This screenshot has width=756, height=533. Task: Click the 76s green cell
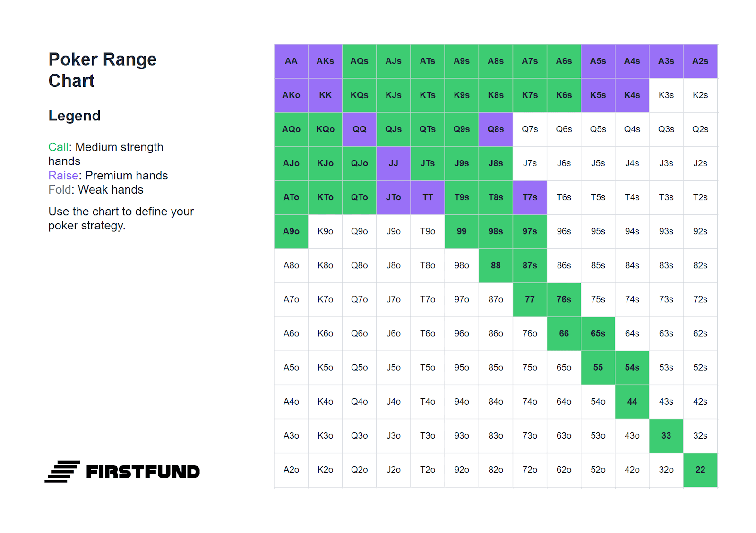click(564, 300)
